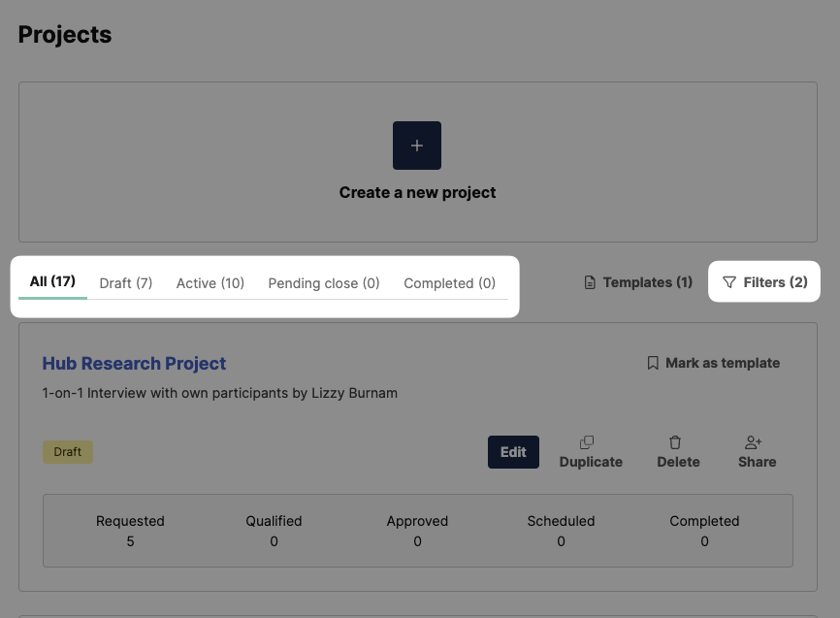Click the Share add-person icon
840x618 pixels.
coord(753,442)
